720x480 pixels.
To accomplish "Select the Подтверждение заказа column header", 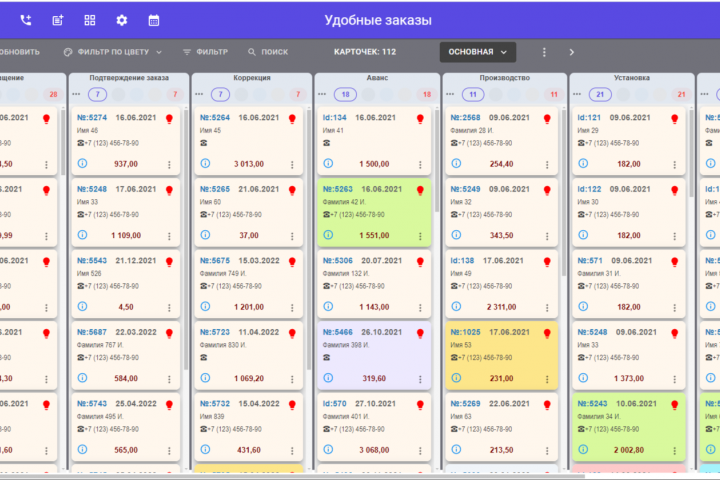I will pyautogui.click(x=129, y=78).
